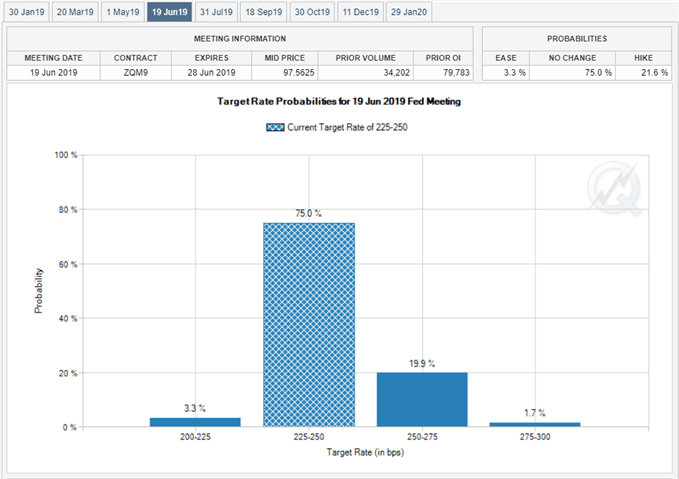The width and height of the screenshot is (679, 479).
Task: Click the HIKE column header
Action: (643, 58)
